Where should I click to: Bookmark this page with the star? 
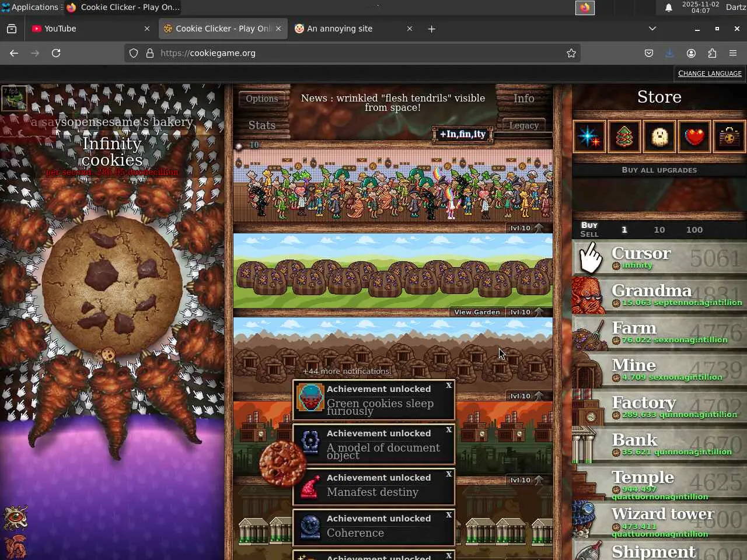[x=571, y=53]
